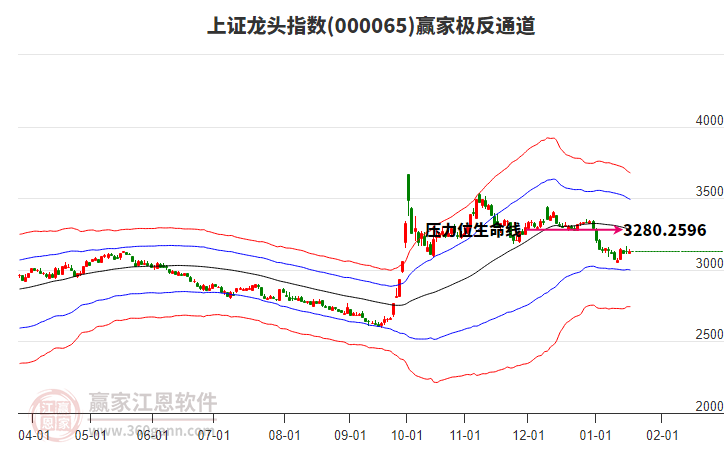
Task: Click the chart title 上证龙头指数(000065)赢家极反通道
Action: click(371, 26)
